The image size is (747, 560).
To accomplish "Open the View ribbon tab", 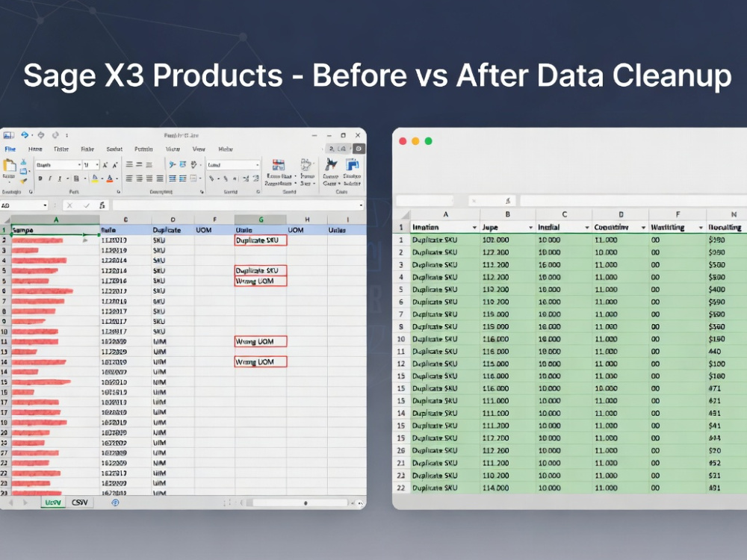I will pyautogui.click(x=199, y=149).
